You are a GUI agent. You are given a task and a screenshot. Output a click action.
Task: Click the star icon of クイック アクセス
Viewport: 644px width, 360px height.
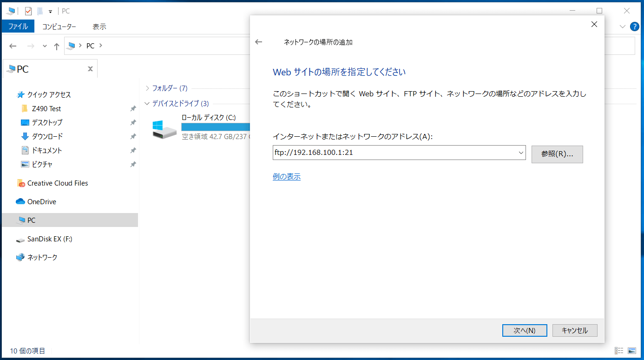click(20, 94)
